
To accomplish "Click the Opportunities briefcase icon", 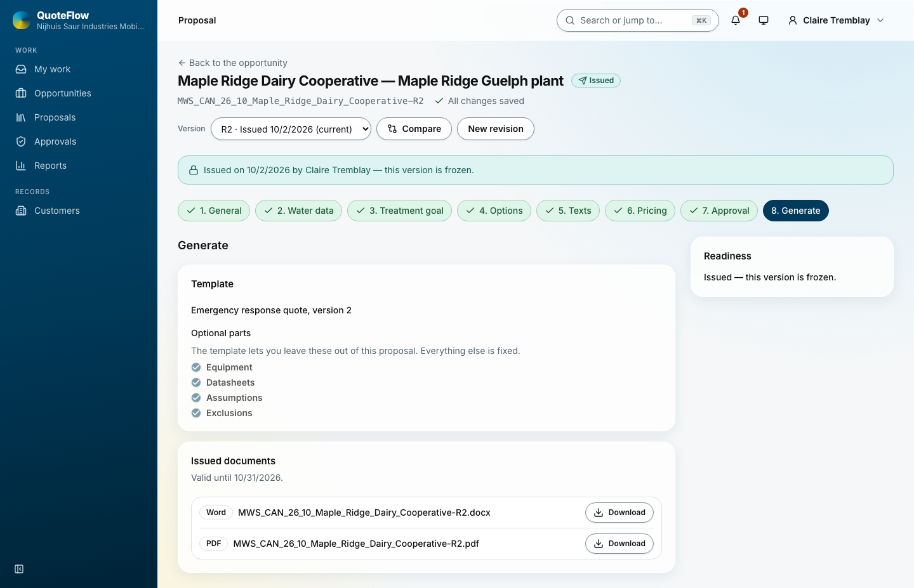I will pos(21,93).
